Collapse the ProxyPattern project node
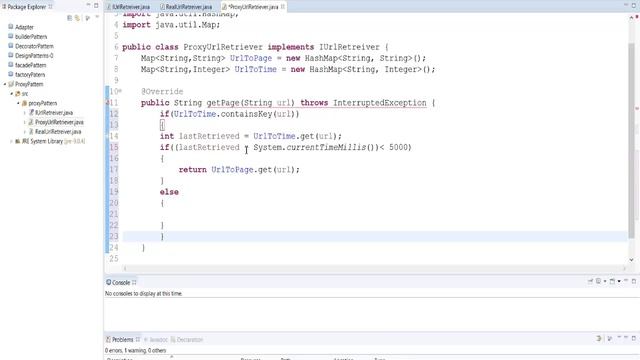The image size is (640, 360). [x=5, y=84]
